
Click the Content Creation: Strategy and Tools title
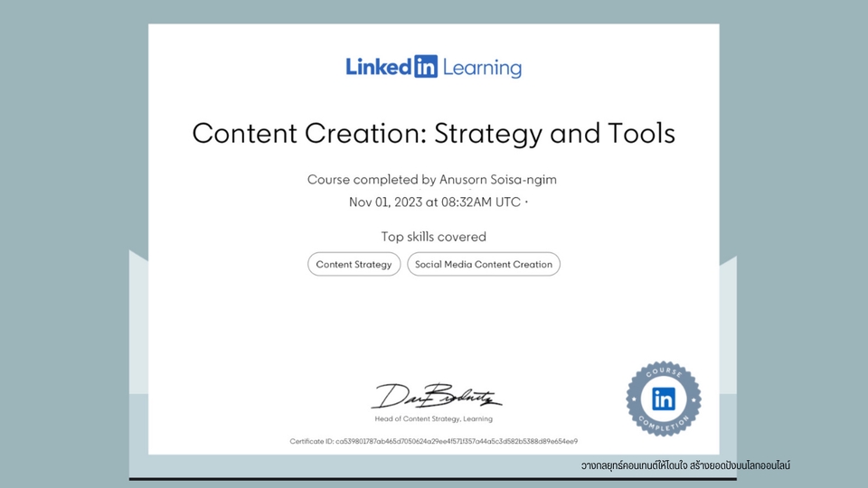pos(433,134)
